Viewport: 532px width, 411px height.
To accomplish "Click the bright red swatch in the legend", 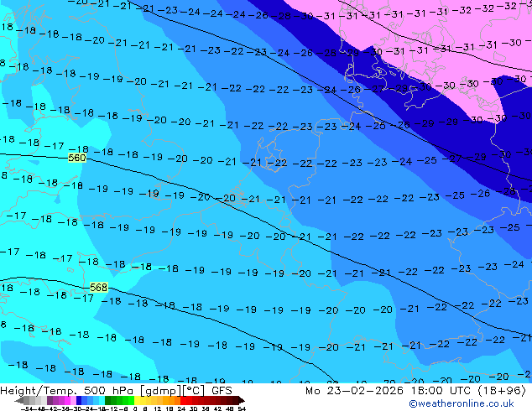I will tap(184, 400).
